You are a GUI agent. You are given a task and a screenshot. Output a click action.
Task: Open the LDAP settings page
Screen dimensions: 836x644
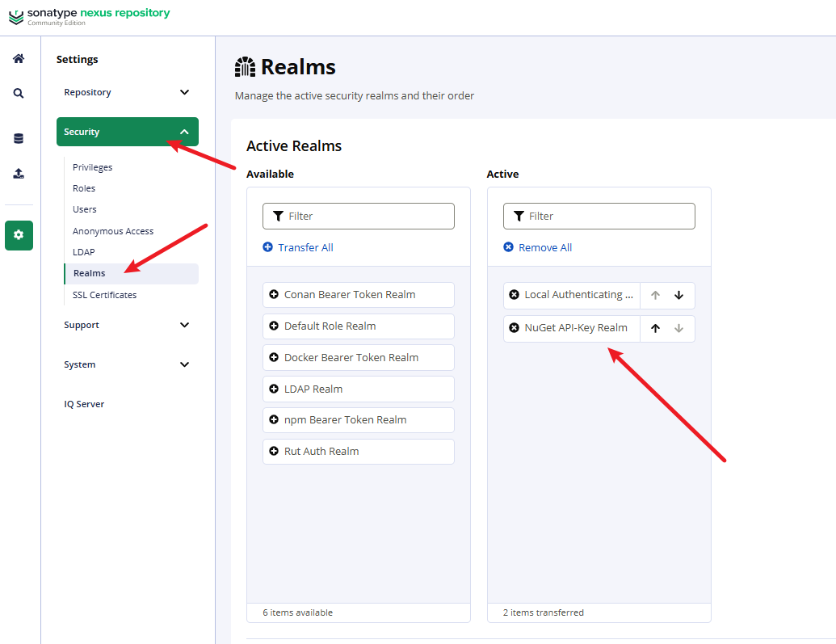tap(84, 252)
